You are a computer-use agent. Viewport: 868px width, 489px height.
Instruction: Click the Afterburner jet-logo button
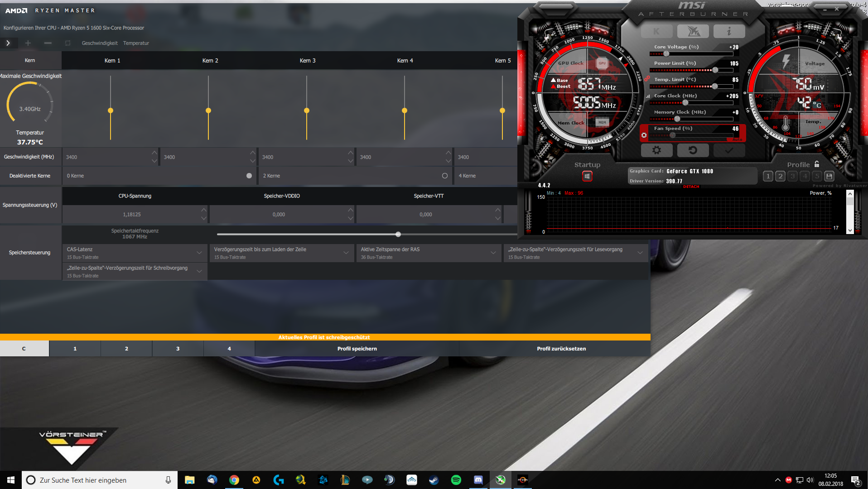click(693, 31)
